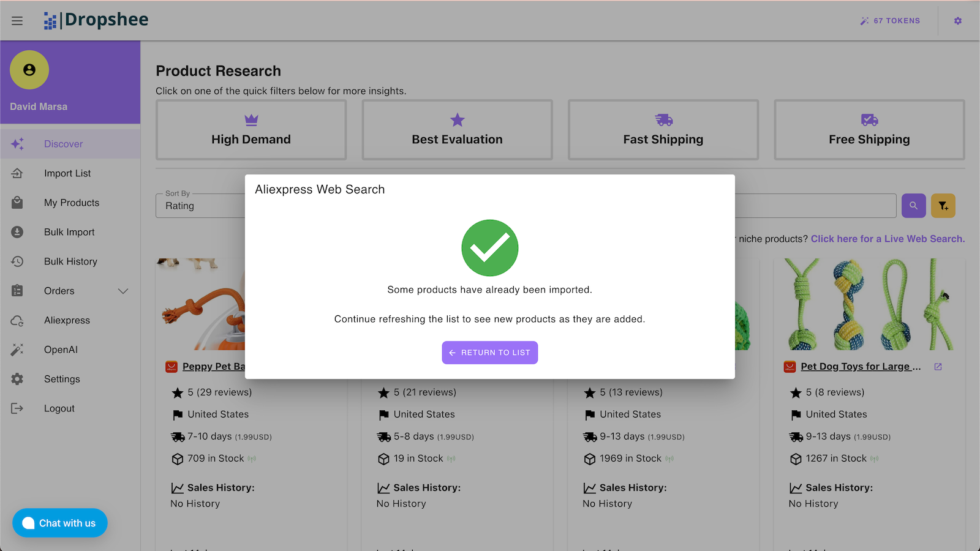The image size is (980, 551).
Task: Click the green success checkmark icon
Action: (490, 248)
